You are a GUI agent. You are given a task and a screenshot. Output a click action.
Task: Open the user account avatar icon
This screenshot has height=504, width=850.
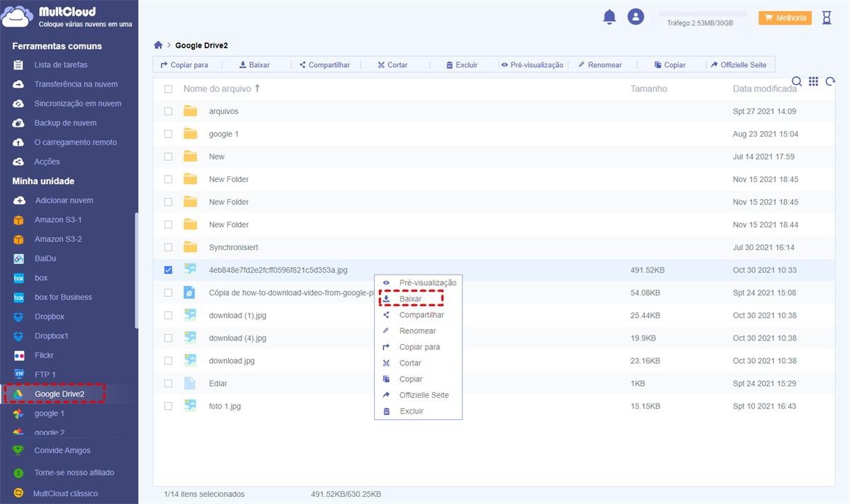click(636, 17)
